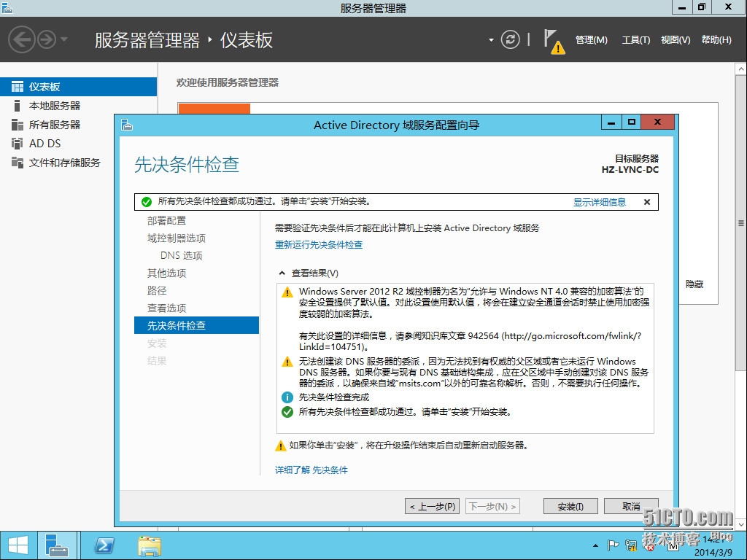The image size is (747, 560).
Task: Click warning icon for Windows NT 4.0 encryption message
Action: click(x=287, y=292)
